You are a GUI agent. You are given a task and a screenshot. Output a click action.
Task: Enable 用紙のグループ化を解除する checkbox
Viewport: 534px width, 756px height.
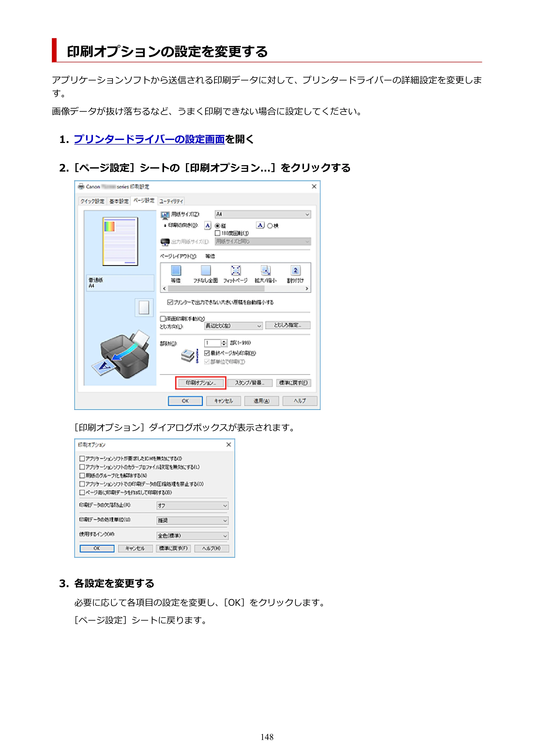(82, 475)
